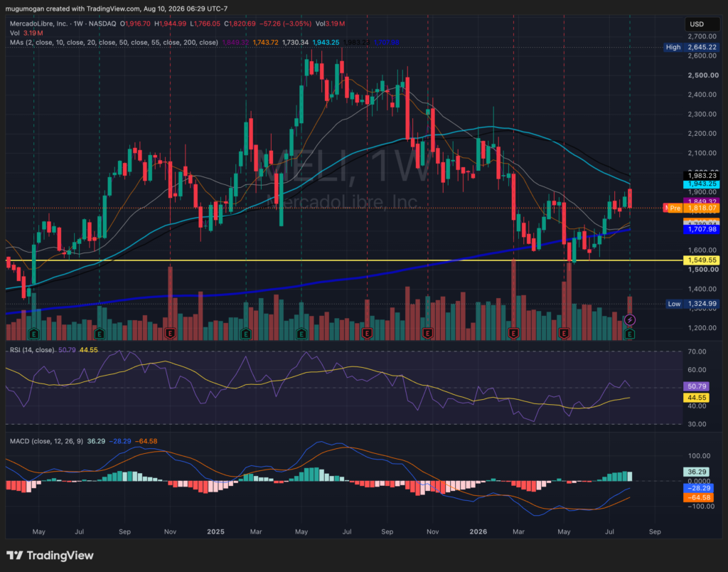Click the High 2,645.22 price label
Image resolution: width=728 pixels, height=572 pixels.
691,47
